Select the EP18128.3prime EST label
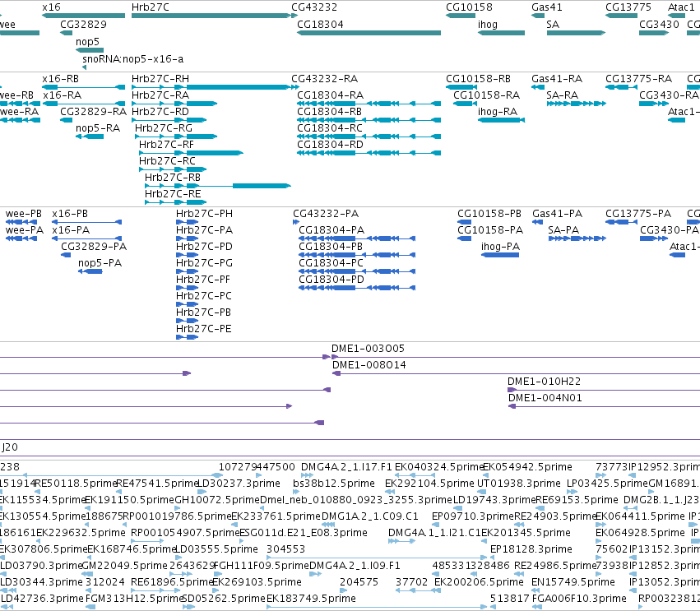 531,549
